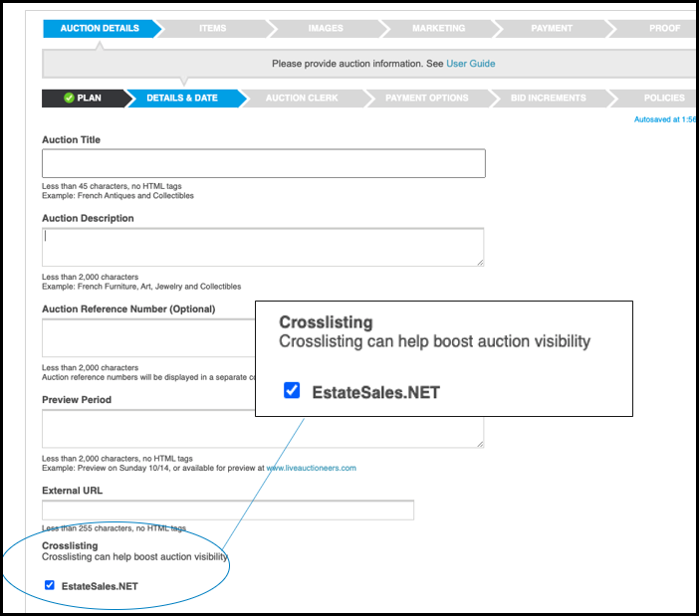The image size is (699, 616).
Task: Open the Items step tab
Action: 213,29
